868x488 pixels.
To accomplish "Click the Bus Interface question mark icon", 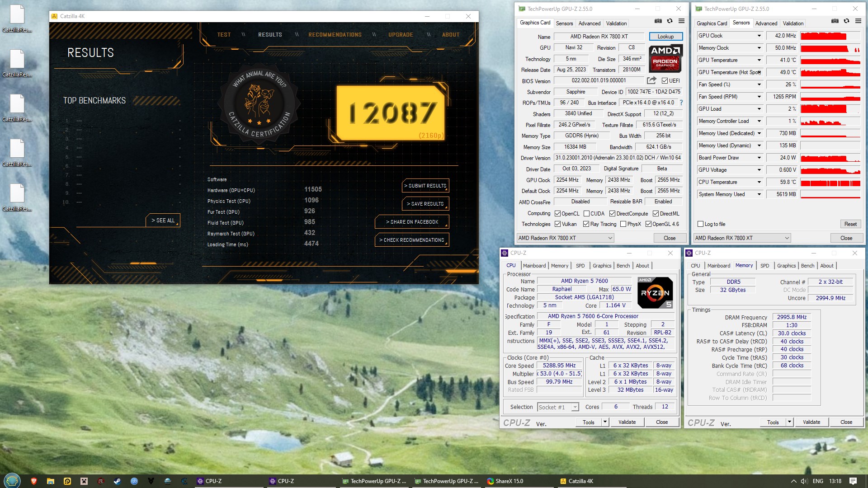I will (x=681, y=103).
